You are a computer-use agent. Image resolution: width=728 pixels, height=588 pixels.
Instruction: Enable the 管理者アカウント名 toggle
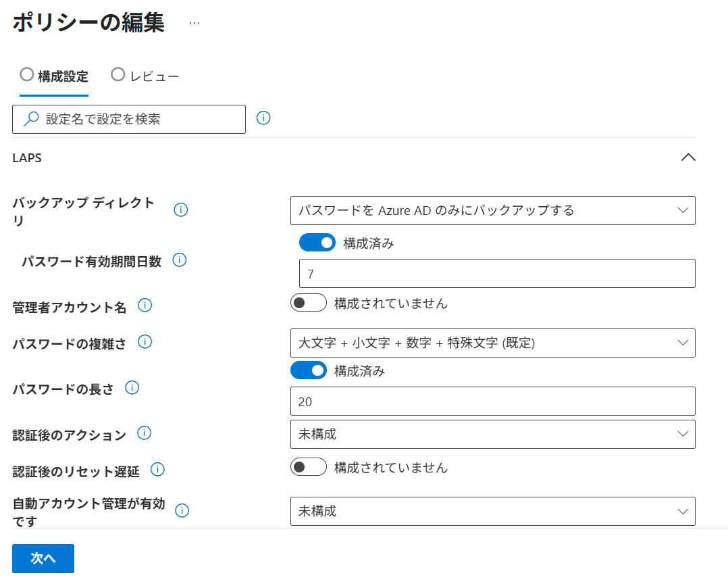click(309, 303)
